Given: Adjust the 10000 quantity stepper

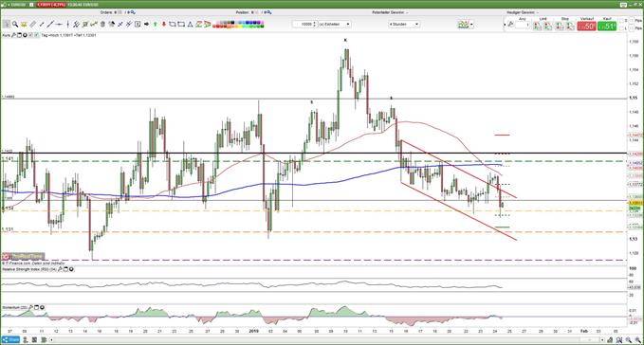Looking at the screenshot, I should [315, 25].
